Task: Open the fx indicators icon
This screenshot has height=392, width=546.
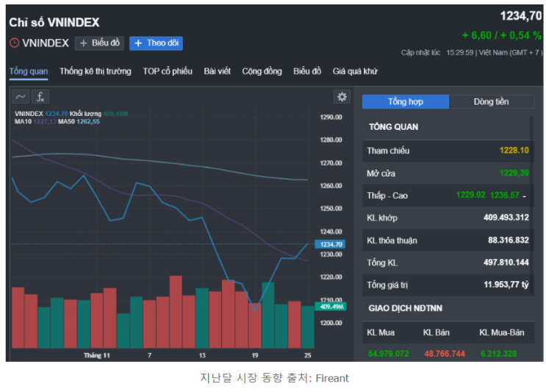Action: click(40, 97)
